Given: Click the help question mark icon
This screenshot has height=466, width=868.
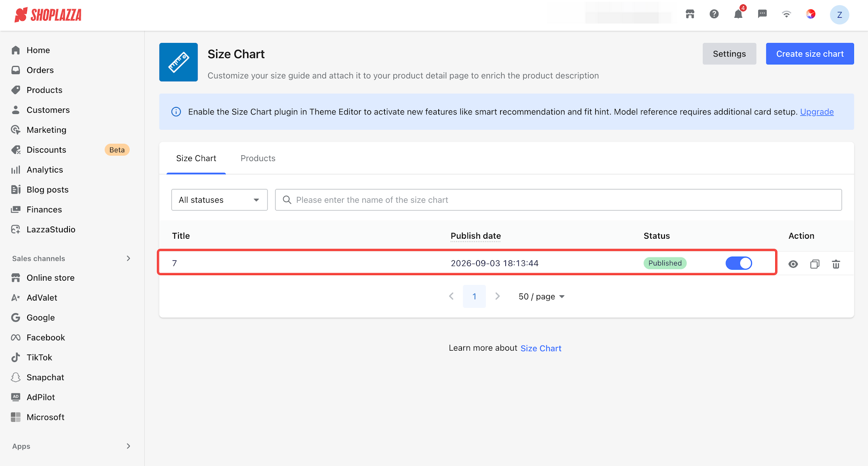Looking at the screenshot, I should click(714, 14).
